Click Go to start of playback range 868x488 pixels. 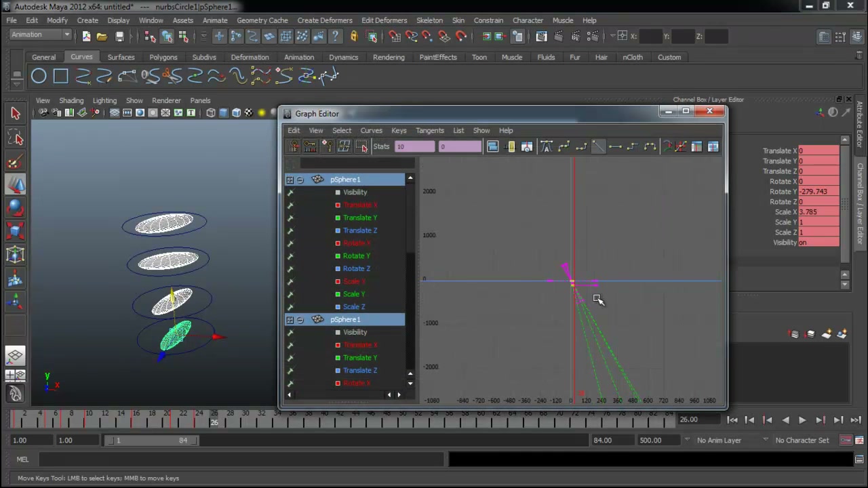pyautogui.click(x=732, y=420)
